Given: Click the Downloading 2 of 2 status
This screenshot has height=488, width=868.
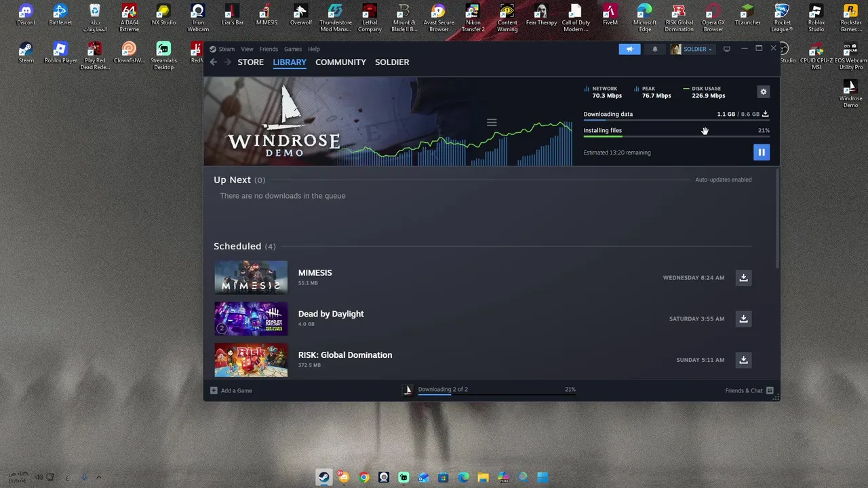Looking at the screenshot, I should 443,389.
